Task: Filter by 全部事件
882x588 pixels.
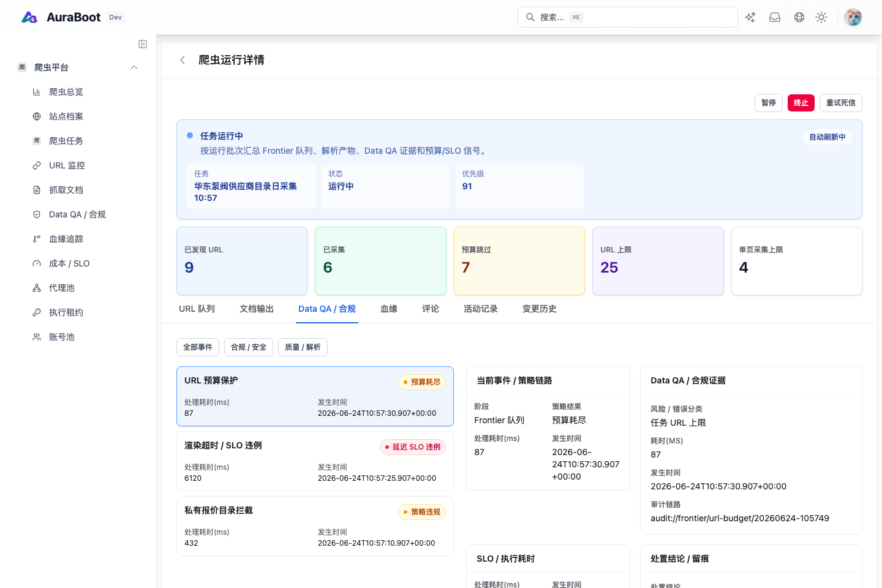Action: (x=198, y=347)
